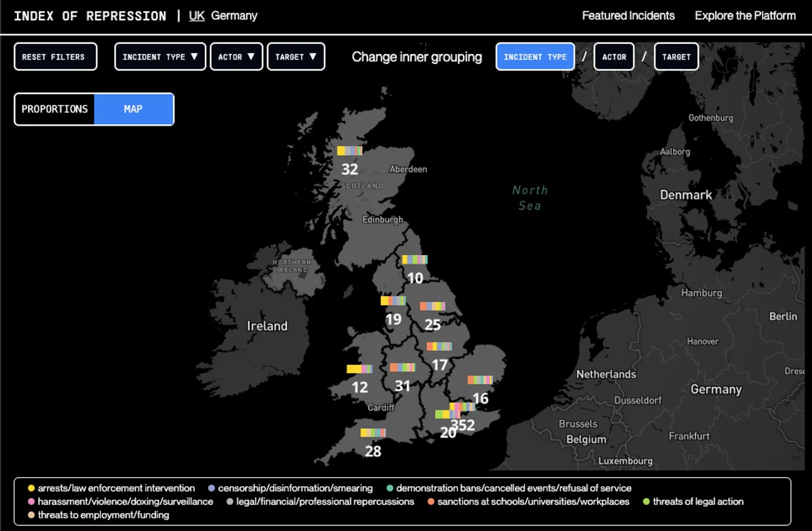The image size is (812, 531).
Task: Open the North East marker labeled 10
Action: coord(415,259)
